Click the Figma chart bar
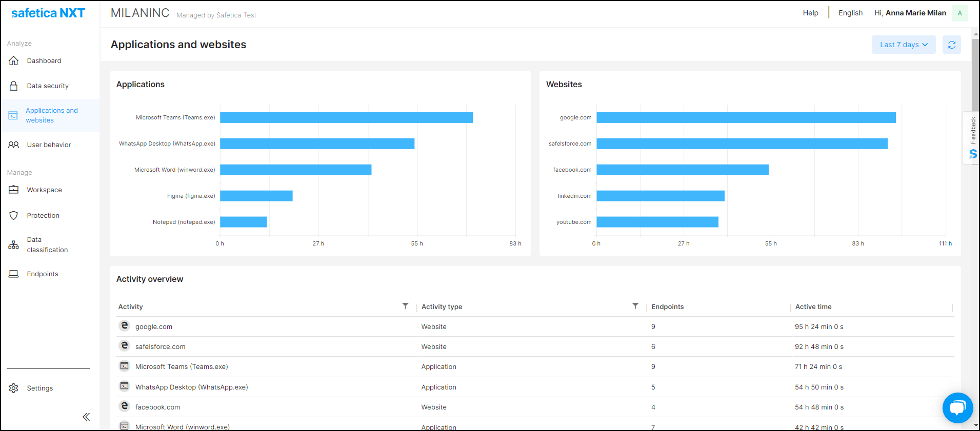 click(x=256, y=196)
